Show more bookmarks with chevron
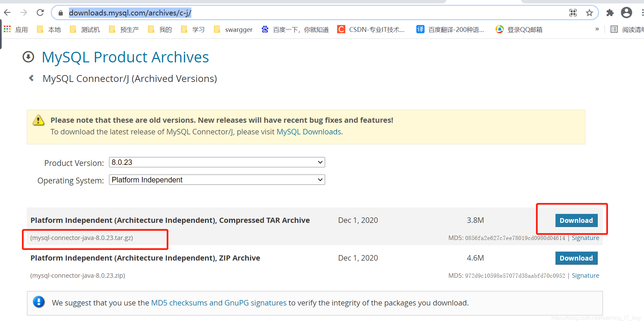The width and height of the screenshot is (644, 324). tap(597, 29)
